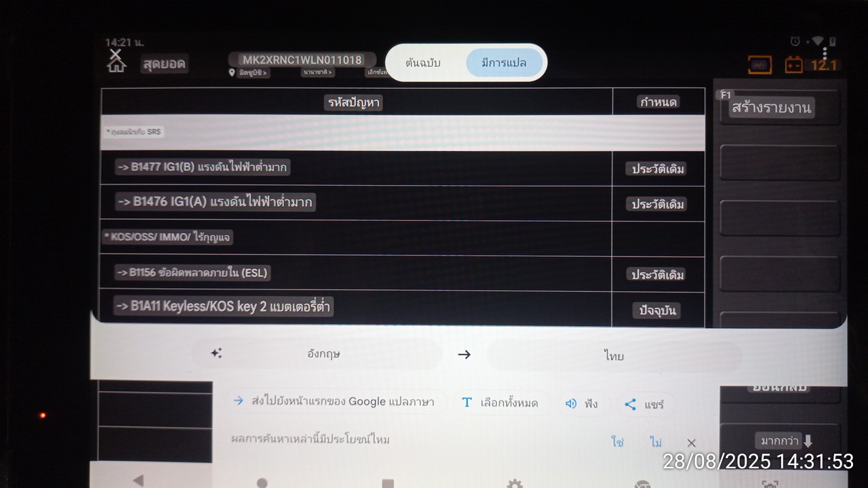Open the ไทย target language selector
This screenshot has height=488, width=868.
point(614,356)
